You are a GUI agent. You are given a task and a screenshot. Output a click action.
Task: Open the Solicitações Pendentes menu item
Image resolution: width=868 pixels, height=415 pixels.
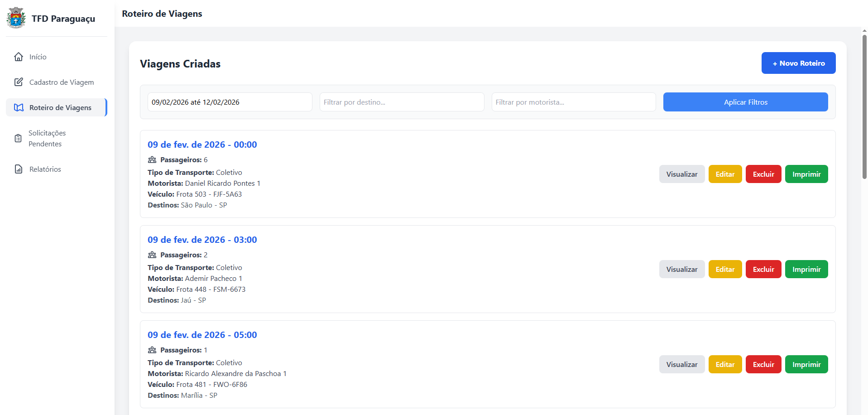47,138
